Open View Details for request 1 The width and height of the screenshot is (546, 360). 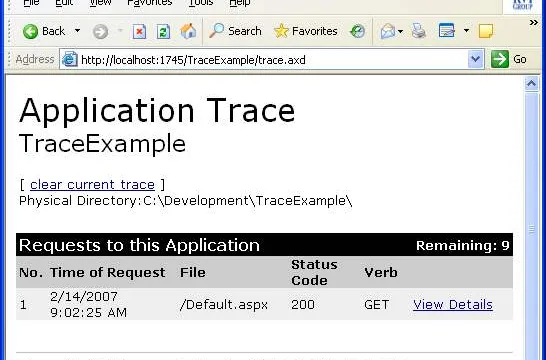[453, 305]
